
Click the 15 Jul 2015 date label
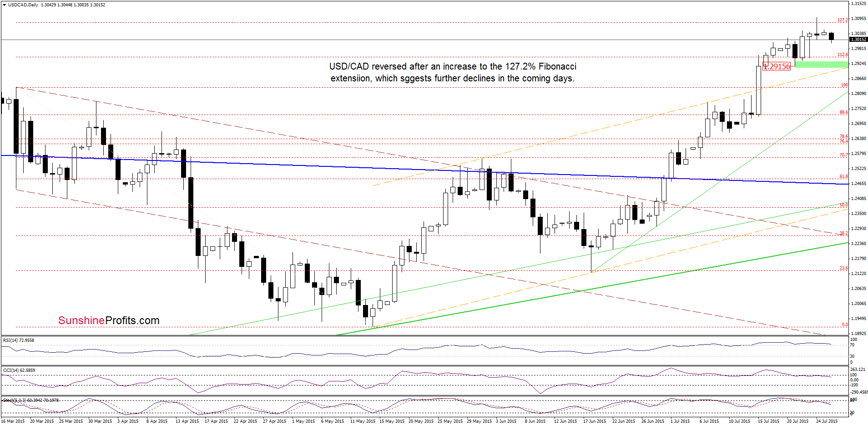coord(768,421)
